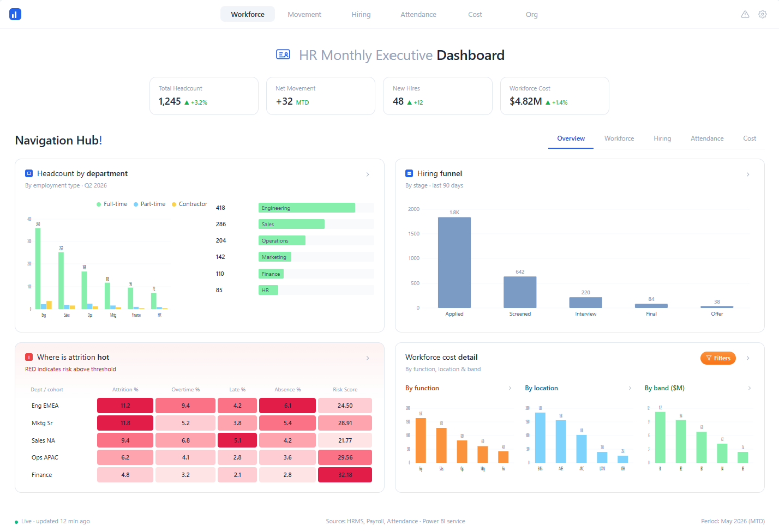Open the By function link
Viewport: 779px width, 532px height.
point(422,388)
